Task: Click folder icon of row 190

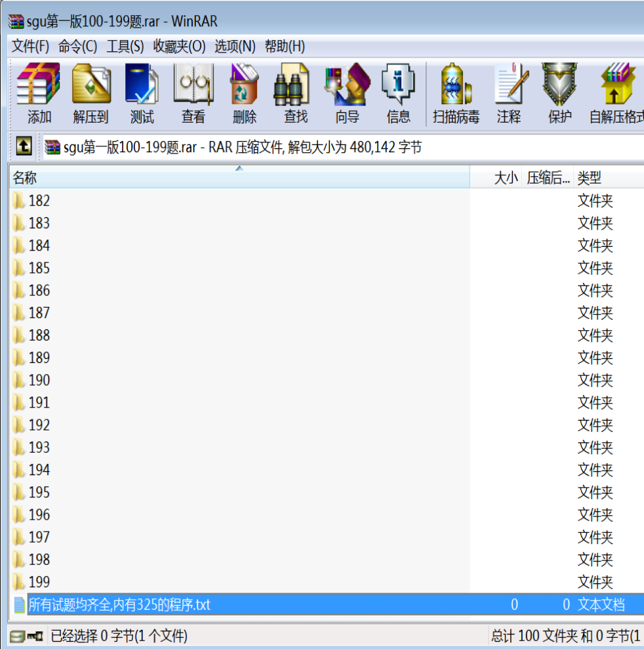Action: point(18,380)
